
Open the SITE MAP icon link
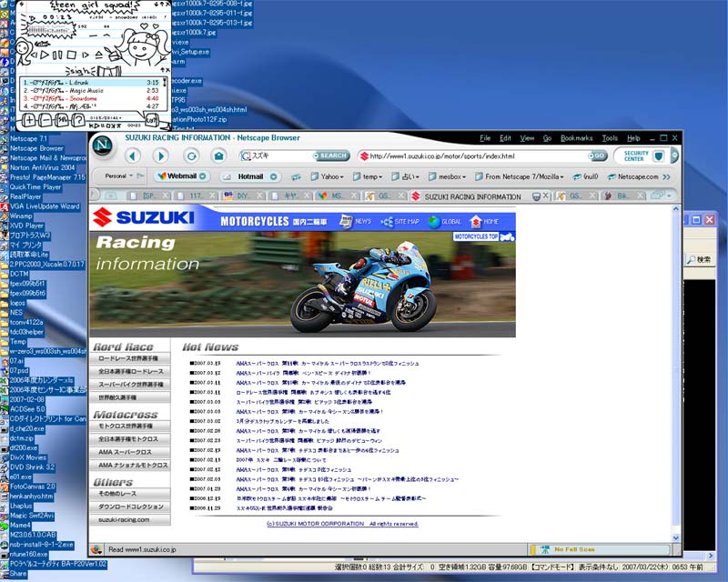click(400, 222)
